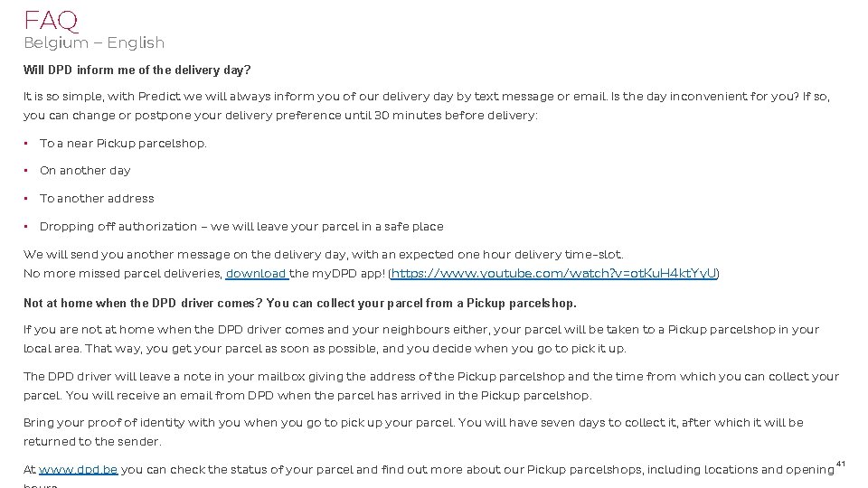Click the 'Not at home' question heading
The width and height of the screenshot is (868, 488).
click(x=299, y=303)
